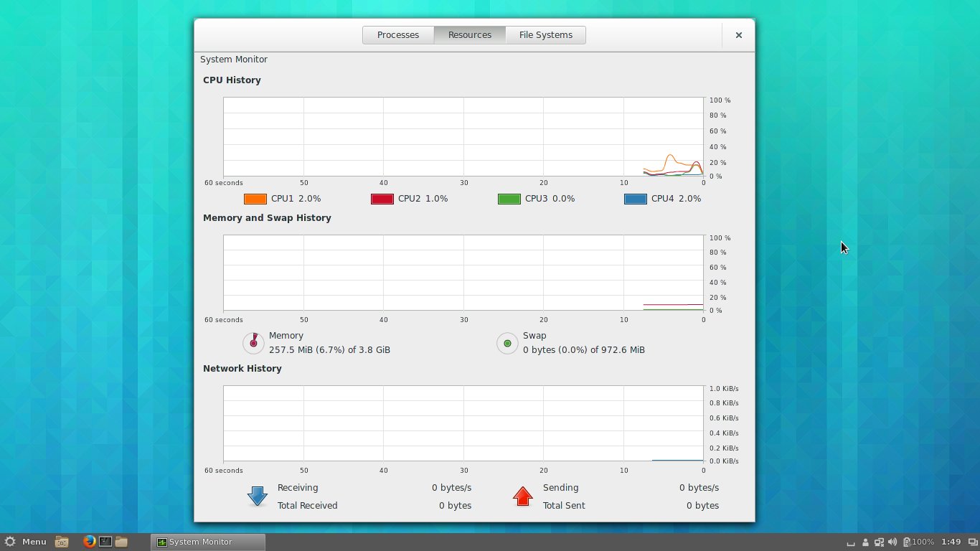Pick a new color for CPU4 swatch
The height and width of the screenshot is (551, 980).
(636, 199)
